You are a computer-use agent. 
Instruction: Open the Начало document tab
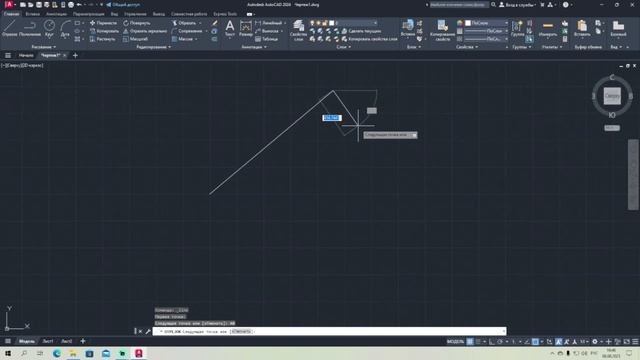[26, 56]
